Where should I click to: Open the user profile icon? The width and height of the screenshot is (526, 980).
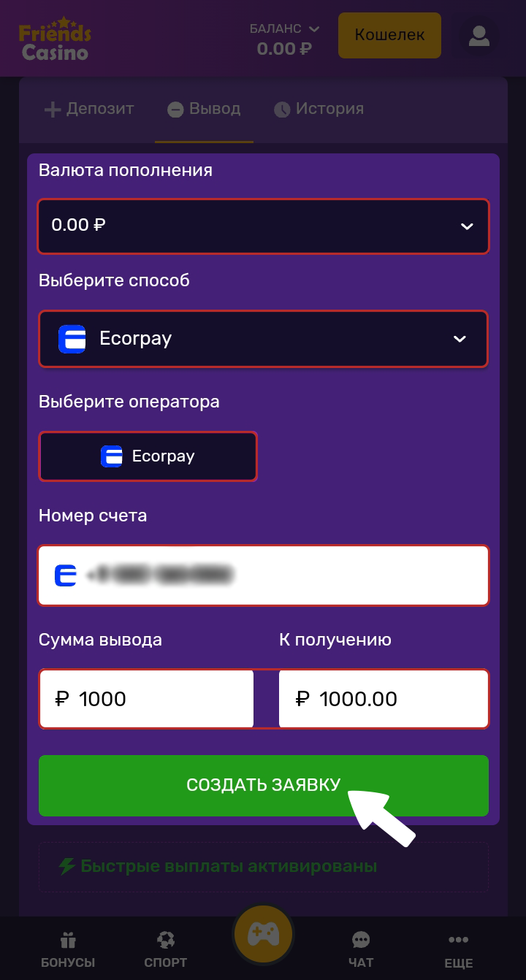[479, 36]
